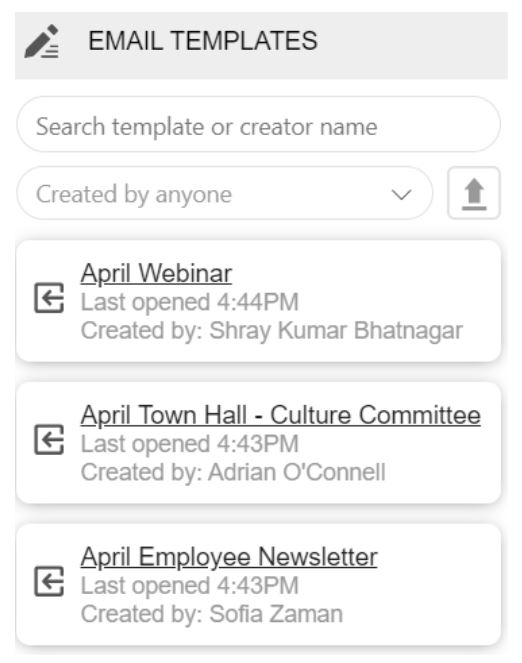Screen dimensions: 522x663
Task: Click the pencil edit icon beside Email Templates
Action: 41,41
